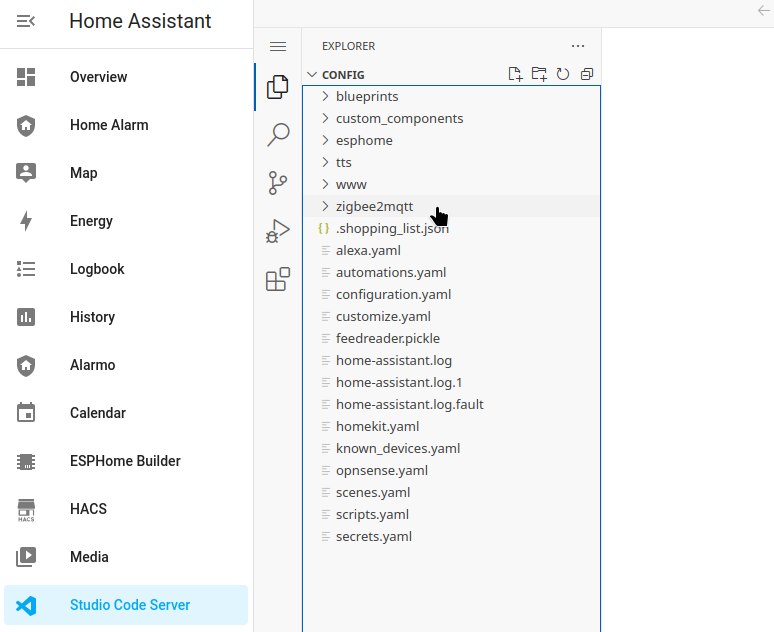Open Explorer Views and More Actions ellipsis
This screenshot has height=632, width=774.
[x=578, y=46]
